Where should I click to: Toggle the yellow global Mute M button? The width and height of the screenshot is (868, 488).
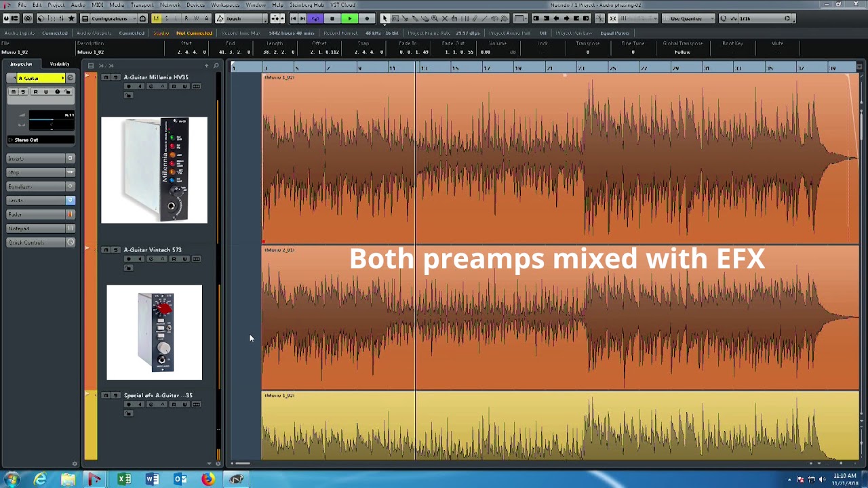pyautogui.click(x=156, y=18)
